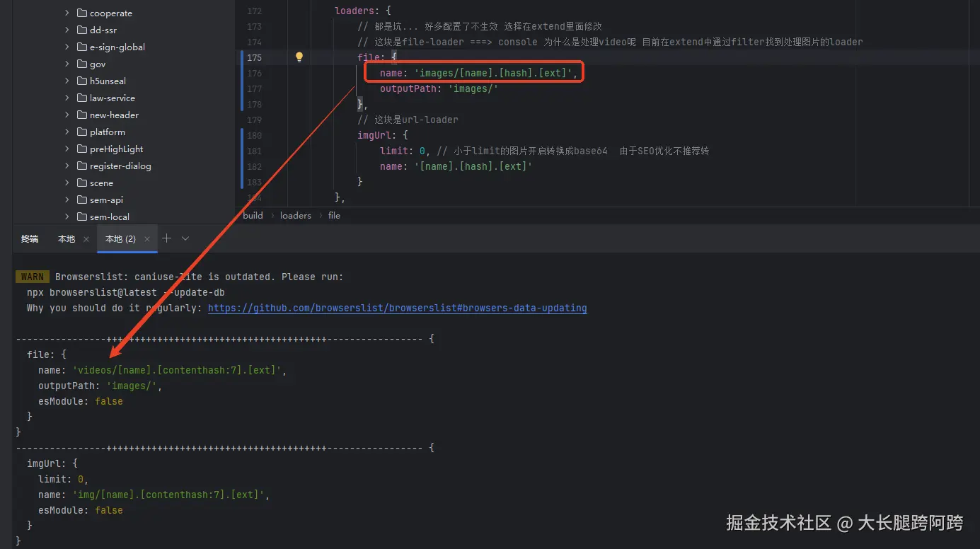Click the sem-api folder icon
This screenshot has height=549, width=980.
click(x=81, y=200)
